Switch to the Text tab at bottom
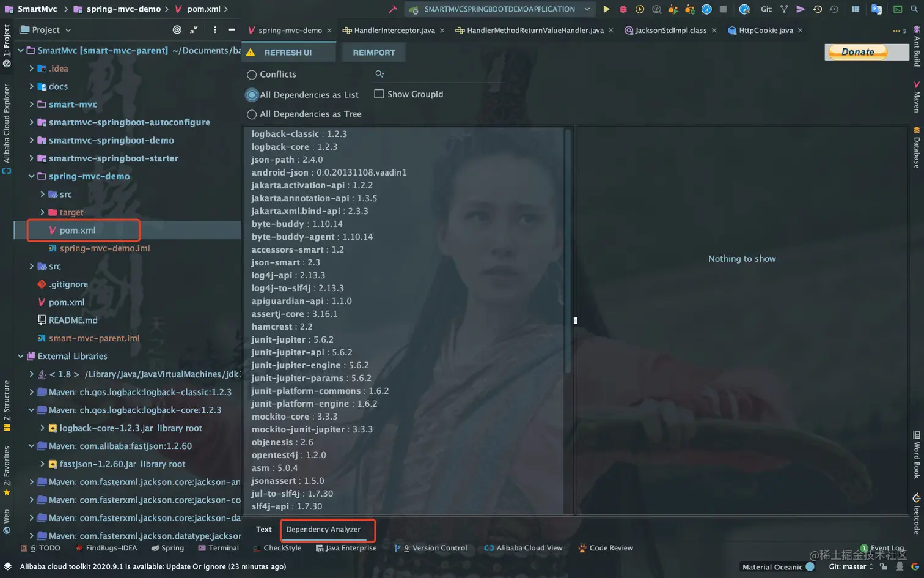 pos(264,530)
